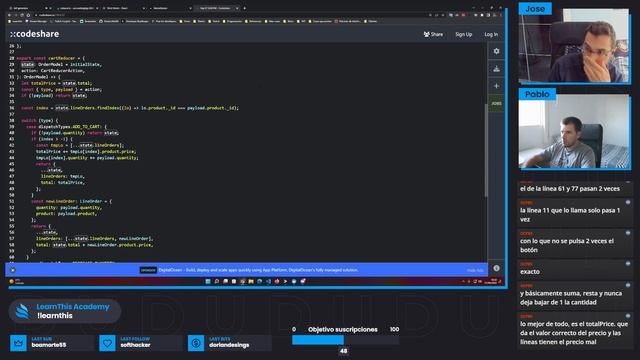
Task: Click 'case dispatchTypes.ADD_TO_CART' code line
Action: point(66,127)
